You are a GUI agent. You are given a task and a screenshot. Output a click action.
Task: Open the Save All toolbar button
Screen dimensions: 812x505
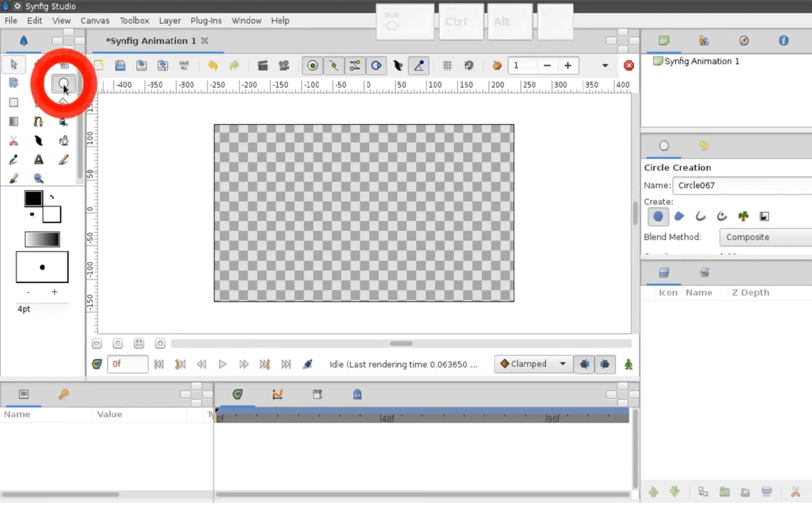coord(184,65)
